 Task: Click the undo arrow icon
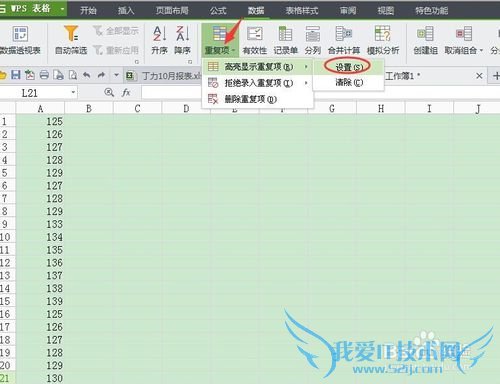[x=87, y=75]
